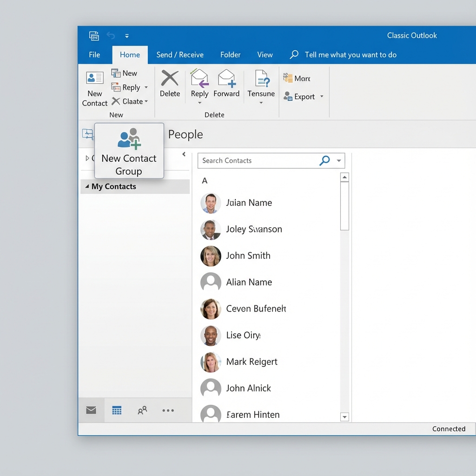Click the contact list scrollbar thumb
Image resolution: width=476 pixels, height=476 pixels.
click(344, 206)
